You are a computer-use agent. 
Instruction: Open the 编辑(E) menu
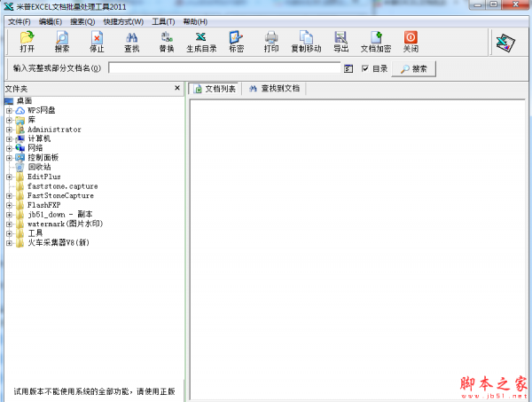[51, 21]
